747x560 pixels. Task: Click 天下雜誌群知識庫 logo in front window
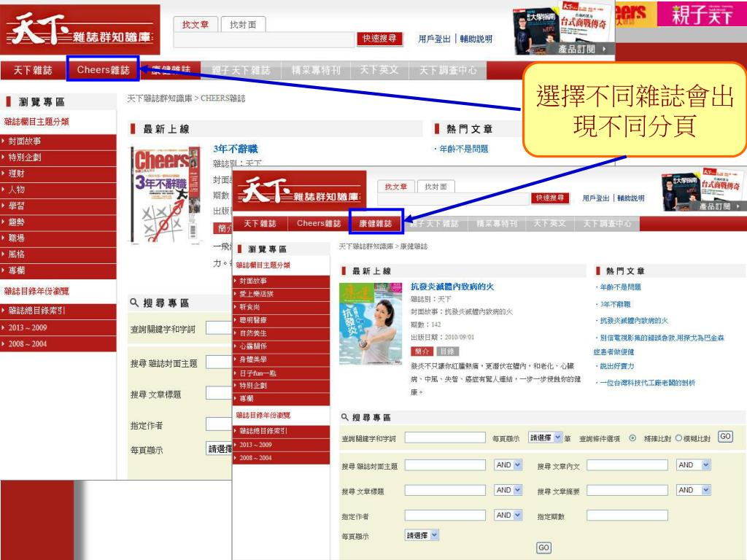299,190
